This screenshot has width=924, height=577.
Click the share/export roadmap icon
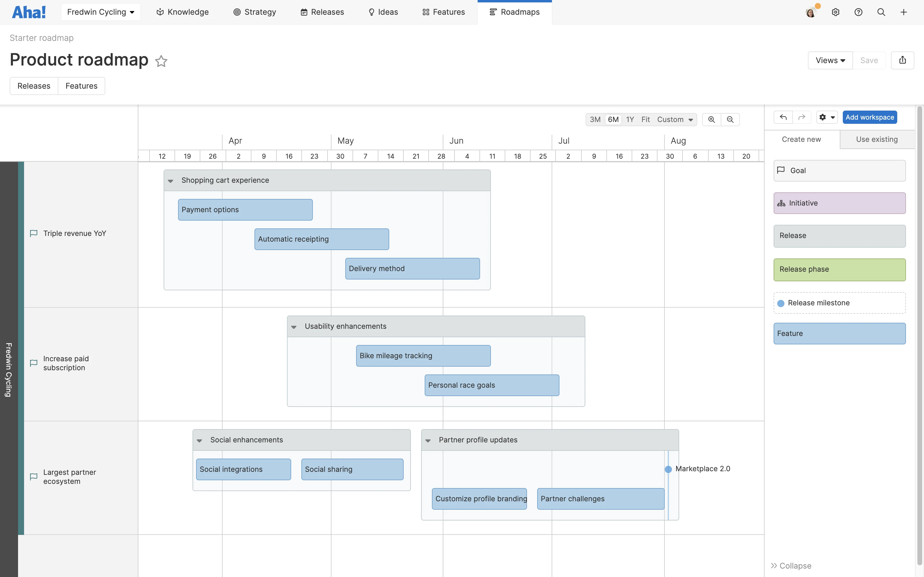click(903, 60)
